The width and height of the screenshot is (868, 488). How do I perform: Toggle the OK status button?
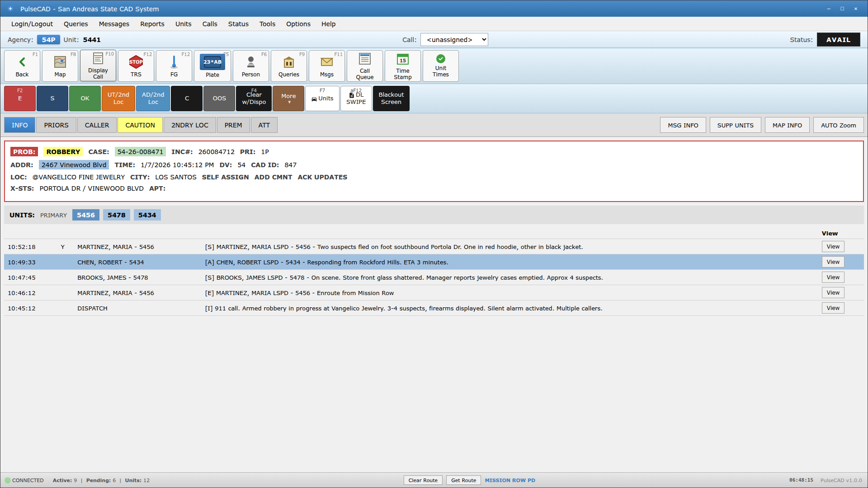point(85,98)
